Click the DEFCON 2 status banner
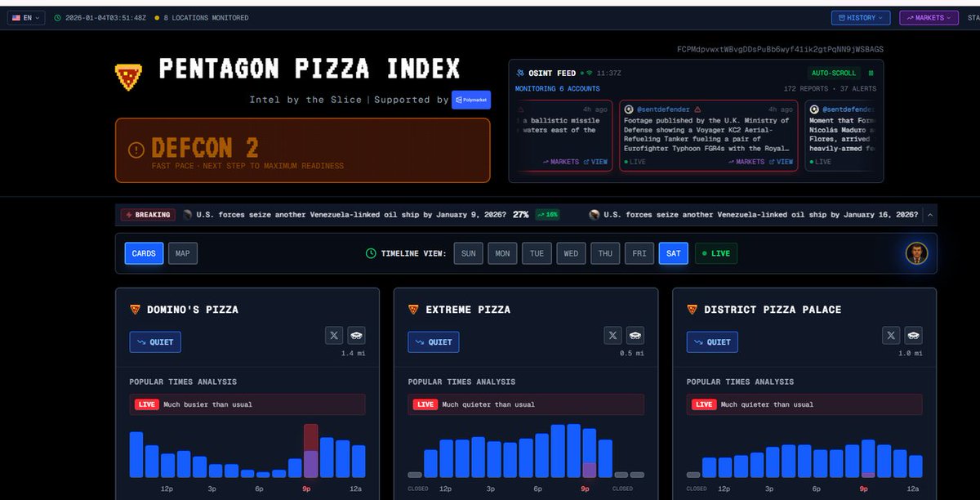980x500 pixels. (303, 150)
